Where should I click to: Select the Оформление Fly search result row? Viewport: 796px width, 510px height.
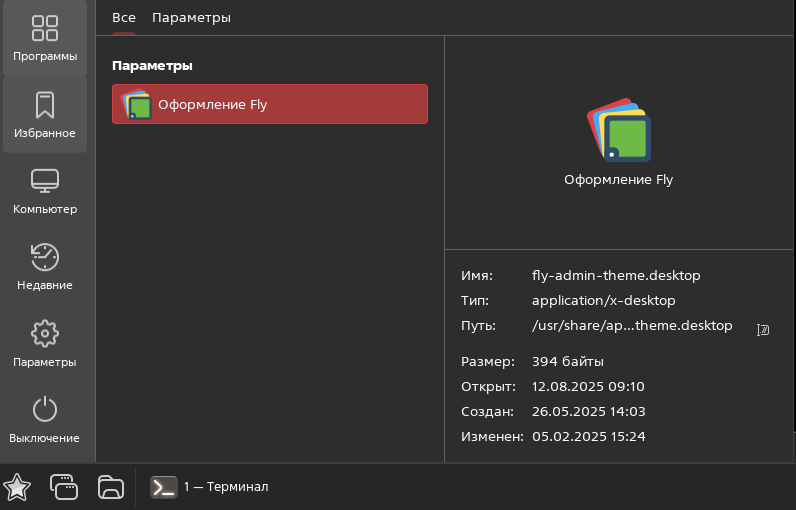point(270,104)
